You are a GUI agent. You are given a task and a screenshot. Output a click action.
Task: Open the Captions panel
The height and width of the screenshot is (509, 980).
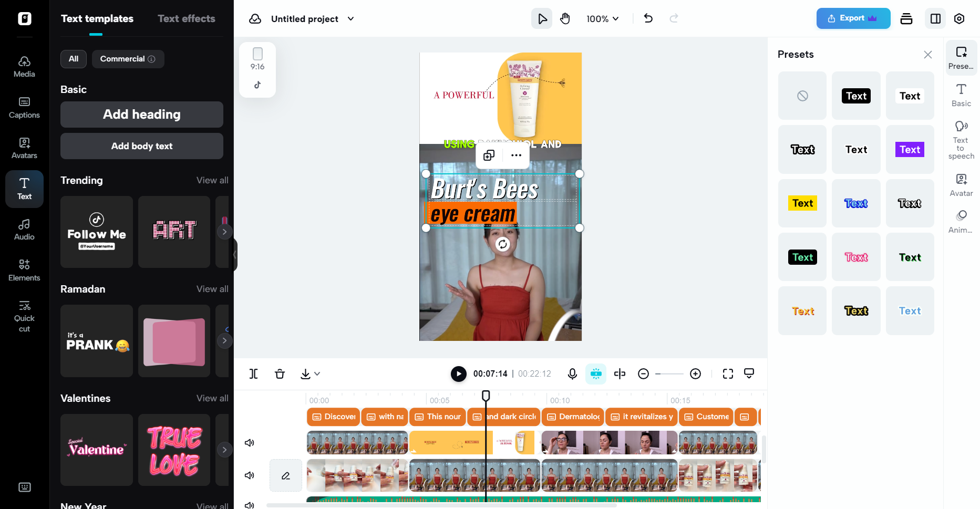24,108
